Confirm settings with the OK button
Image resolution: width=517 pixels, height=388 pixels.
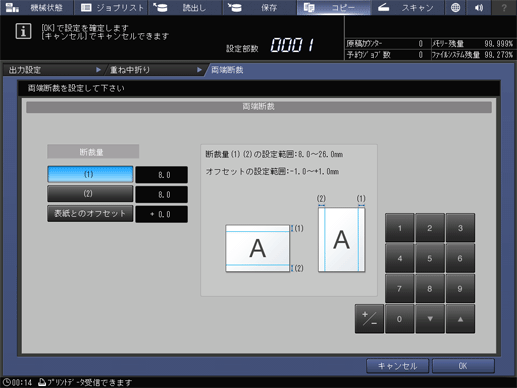(463, 366)
